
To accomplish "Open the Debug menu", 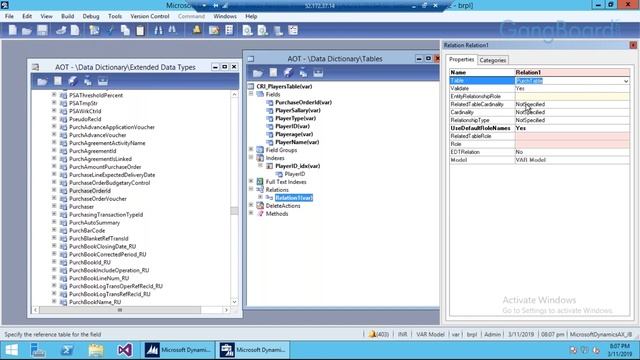I will pyautogui.click(x=91, y=16).
